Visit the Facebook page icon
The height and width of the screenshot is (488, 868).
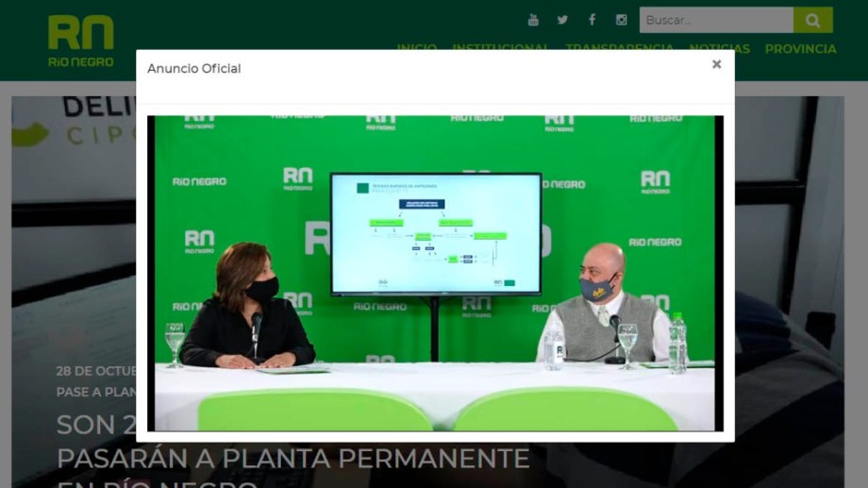pos(592,20)
